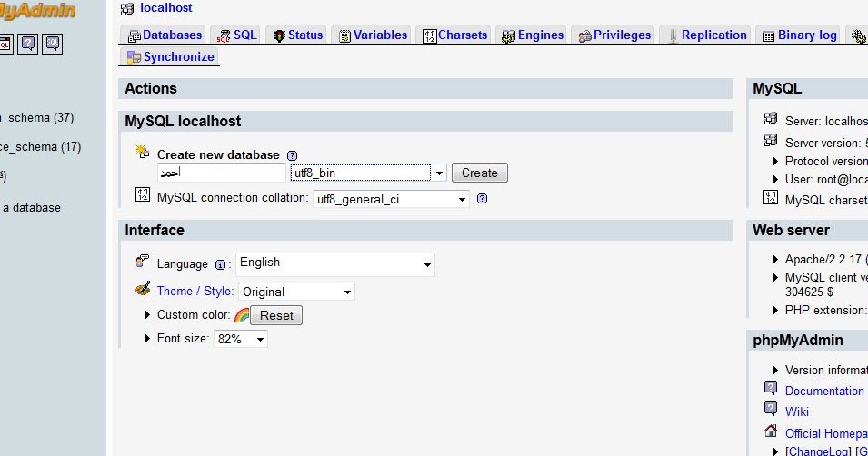Click the Language icon

143,261
